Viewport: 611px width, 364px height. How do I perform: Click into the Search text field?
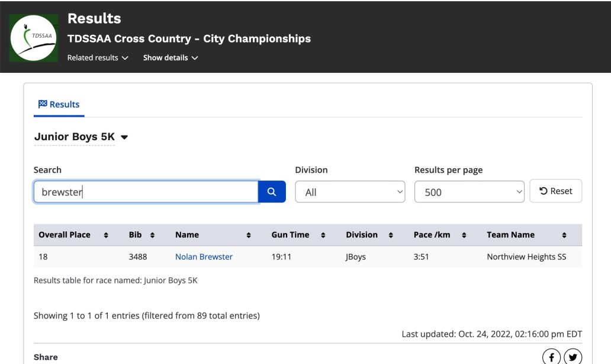pos(146,192)
